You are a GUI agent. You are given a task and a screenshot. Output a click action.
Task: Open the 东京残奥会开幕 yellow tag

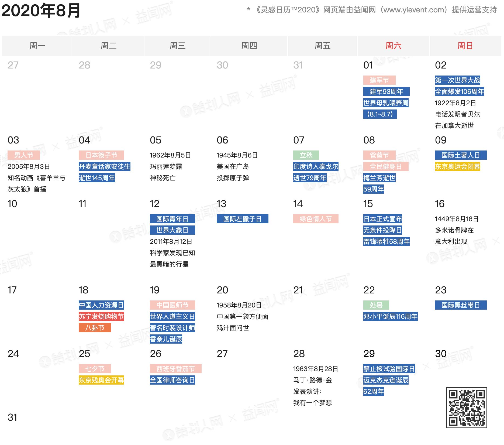(x=101, y=380)
